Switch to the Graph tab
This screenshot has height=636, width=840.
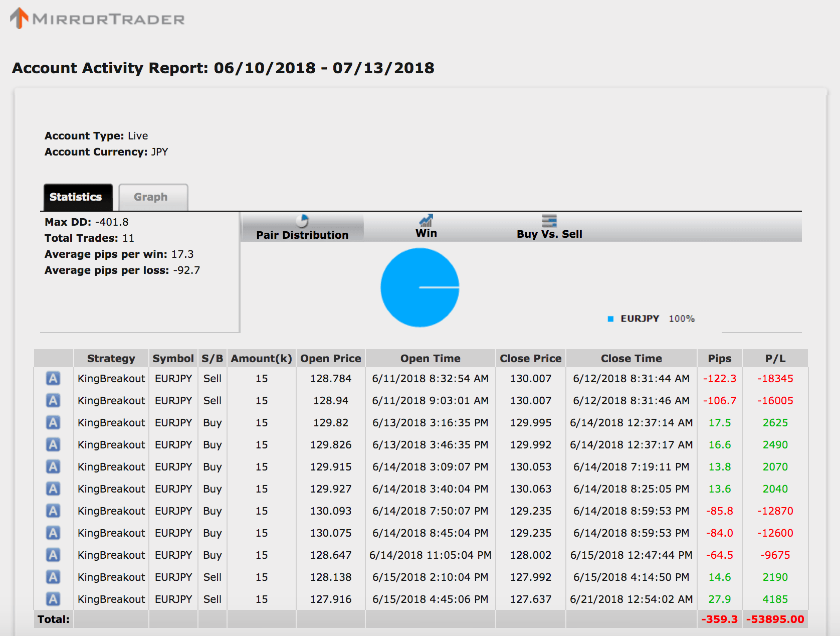tap(153, 197)
